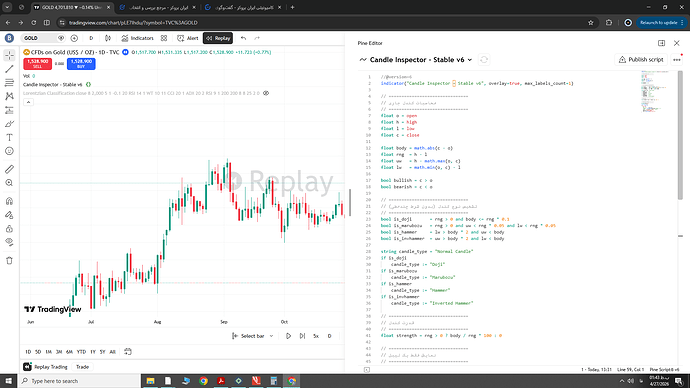The width and height of the screenshot is (690, 388).
Task: Activate the zoom in tool
Action: [x=9, y=183]
